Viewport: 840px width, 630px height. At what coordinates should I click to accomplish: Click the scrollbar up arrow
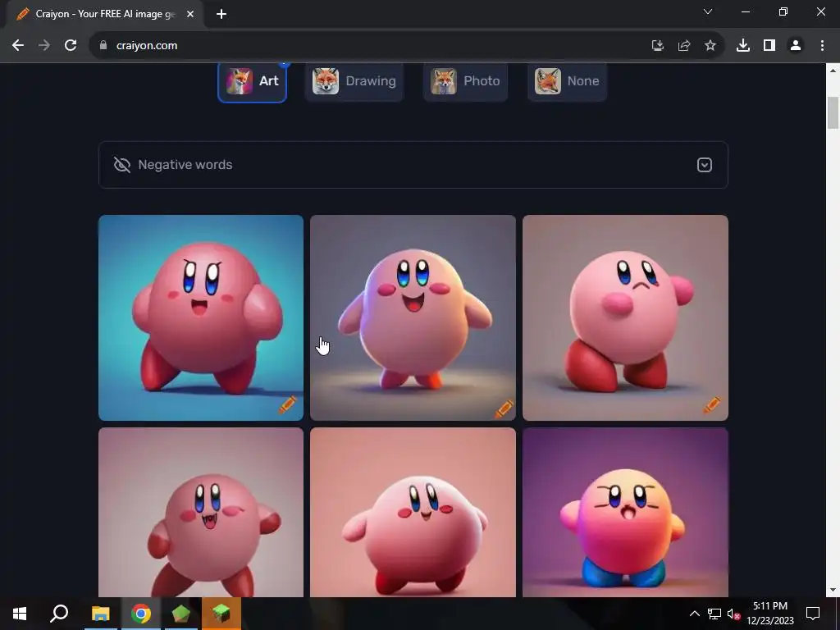click(833, 70)
